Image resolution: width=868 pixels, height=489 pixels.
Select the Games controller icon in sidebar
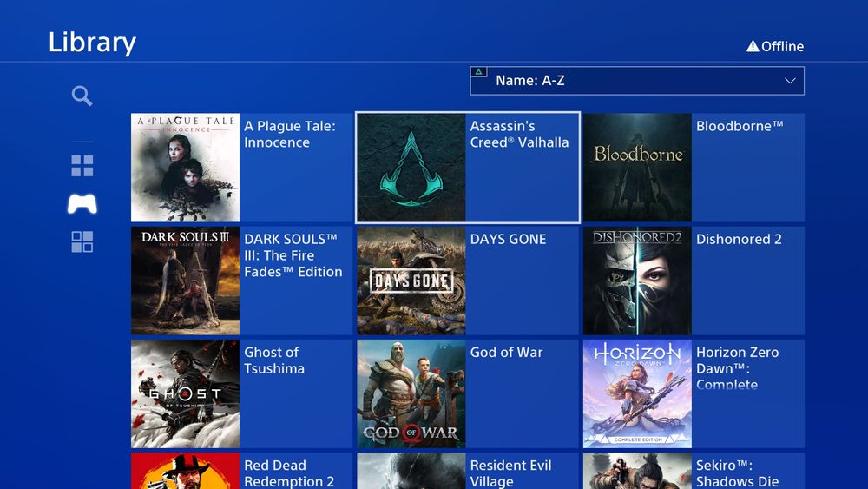tap(82, 204)
